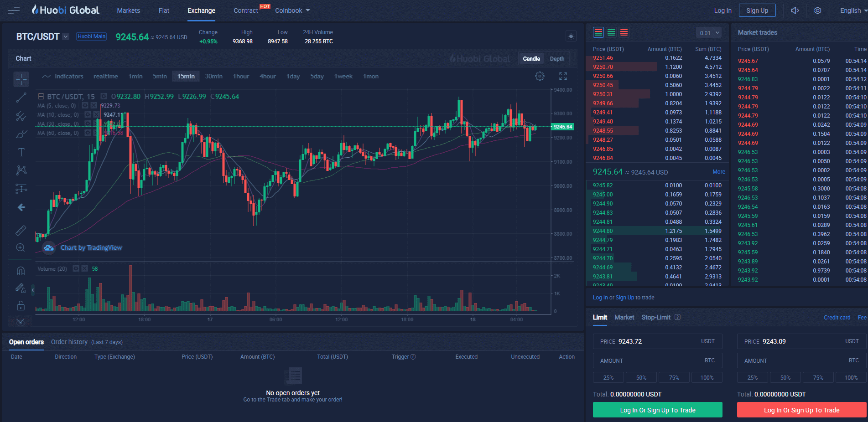868x422 pixels.
Task: Open the Markets page
Action: pyautogui.click(x=129, y=10)
